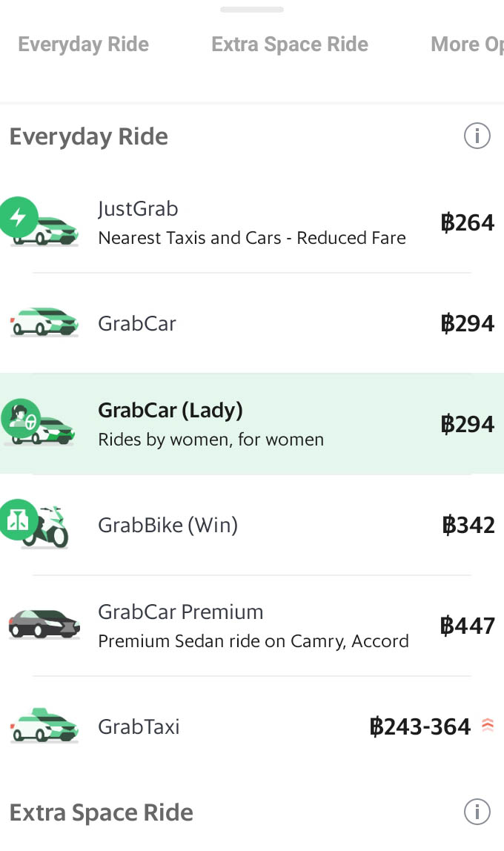Click the Extra Space Ride section header
Screen dimensions: 504x851
pos(101,812)
